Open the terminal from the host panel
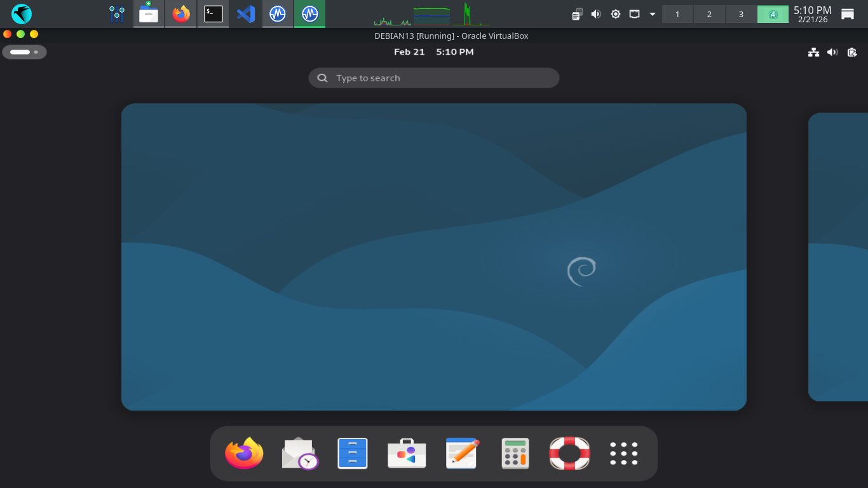Screen dimensions: 868x488 [214, 14]
